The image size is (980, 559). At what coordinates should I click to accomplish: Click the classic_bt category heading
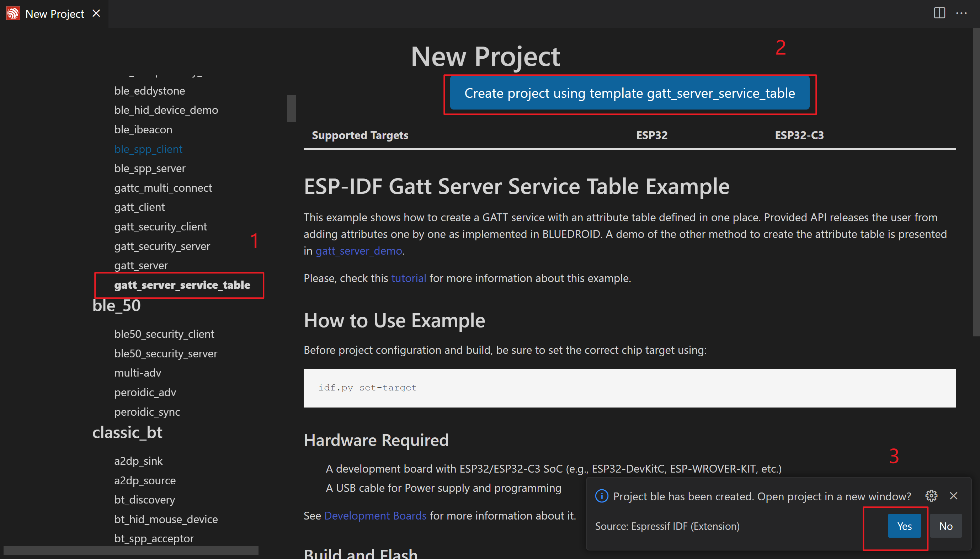[x=127, y=433]
